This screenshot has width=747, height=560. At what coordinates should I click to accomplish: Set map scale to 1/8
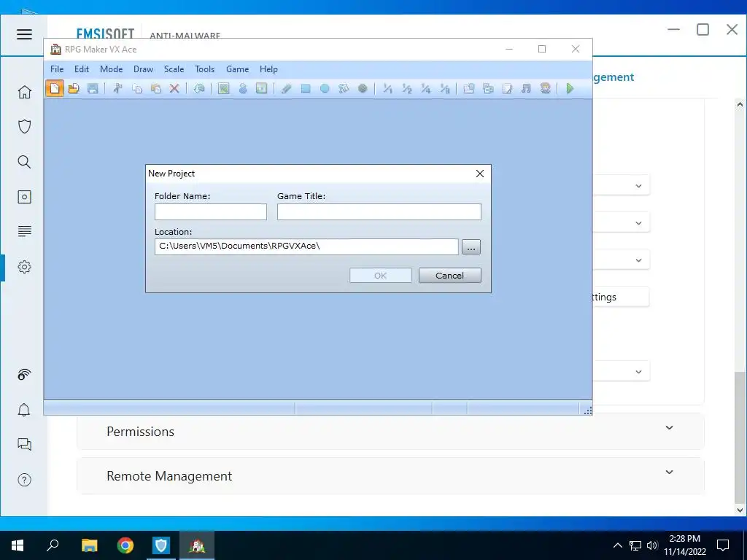coord(444,88)
